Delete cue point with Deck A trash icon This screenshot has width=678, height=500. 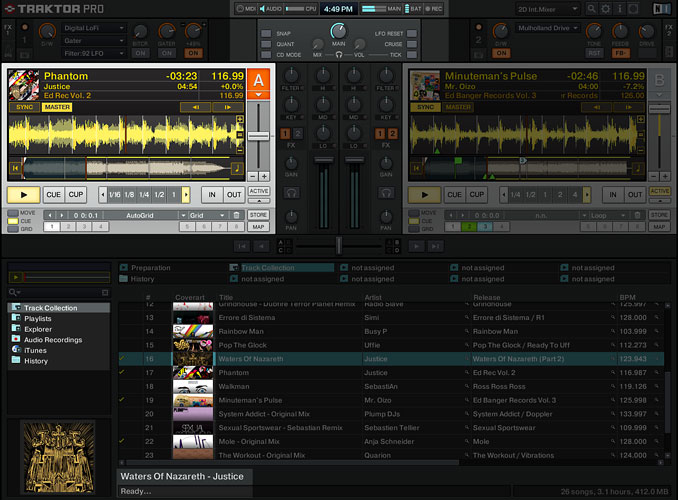tap(236, 215)
